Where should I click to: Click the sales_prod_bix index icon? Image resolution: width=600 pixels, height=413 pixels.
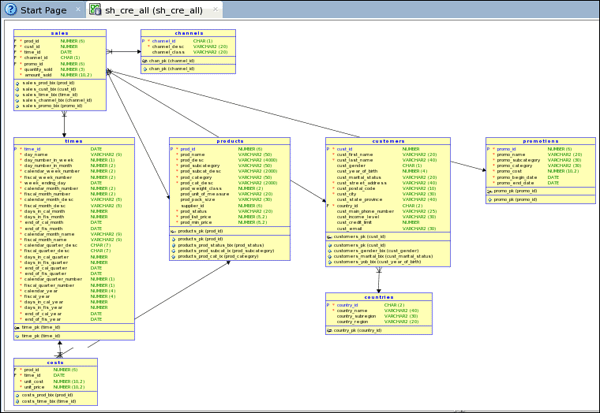click(17, 83)
